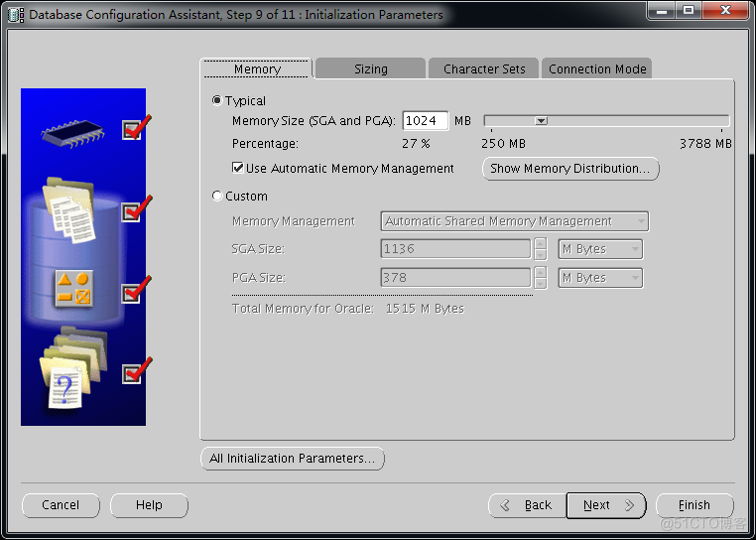The width and height of the screenshot is (756, 540).
Task: Increase SGA Size with up arrow
Action: (x=541, y=244)
